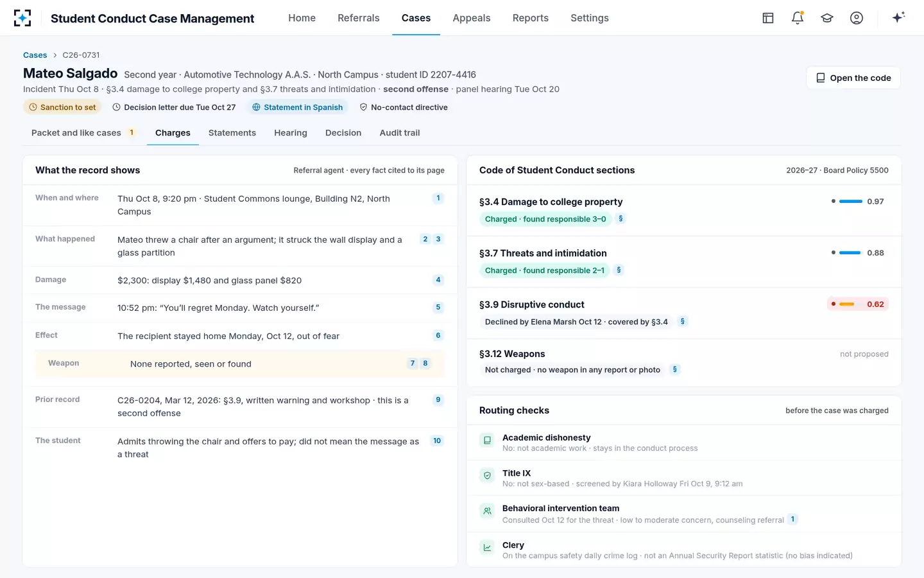Click the 'not proposed' label for §3.12
Image resolution: width=924 pixels, height=578 pixels.
coord(864,354)
